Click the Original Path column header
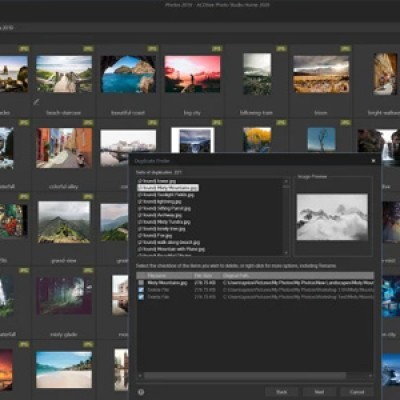 pos(297,276)
